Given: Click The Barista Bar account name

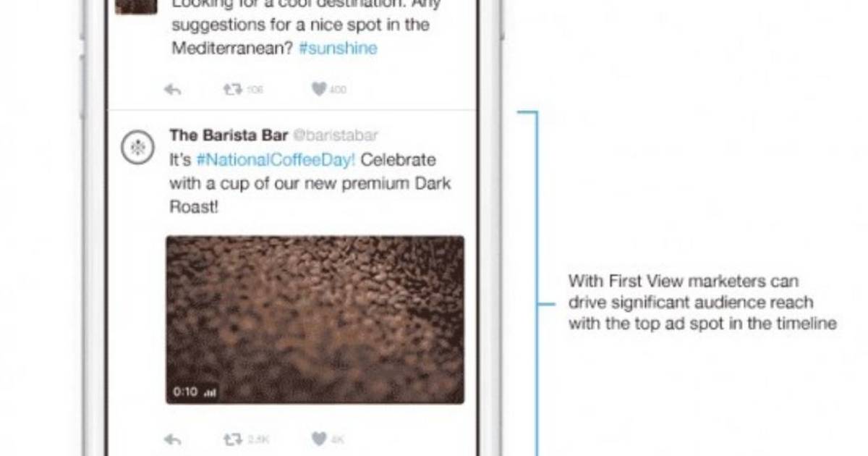Looking at the screenshot, I should (x=229, y=135).
